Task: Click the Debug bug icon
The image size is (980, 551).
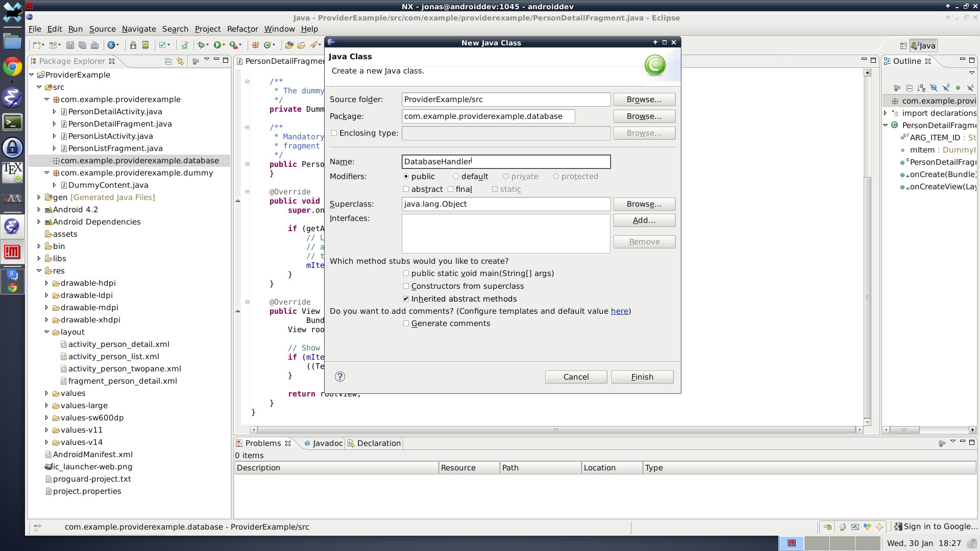Action: click(x=202, y=45)
